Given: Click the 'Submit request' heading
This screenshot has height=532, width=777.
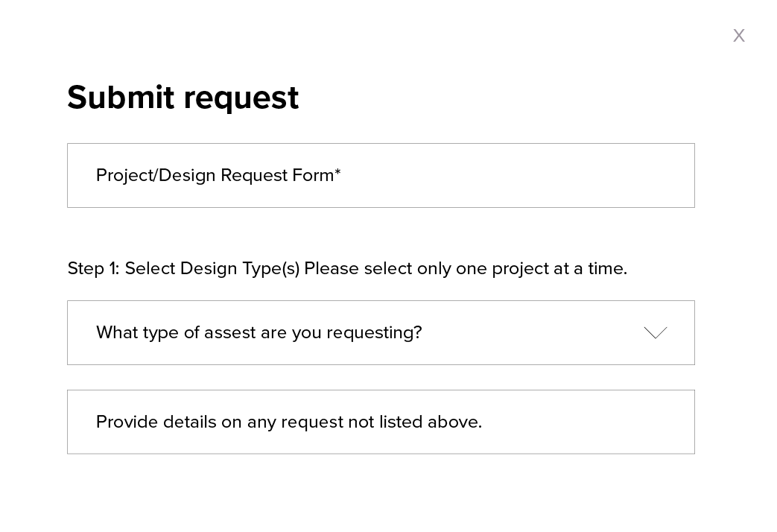Looking at the screenshot, I should (183, 98).
